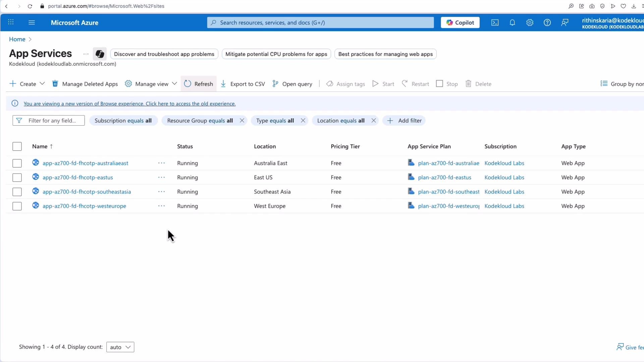Sort by the Status column header

pos(185,146)
